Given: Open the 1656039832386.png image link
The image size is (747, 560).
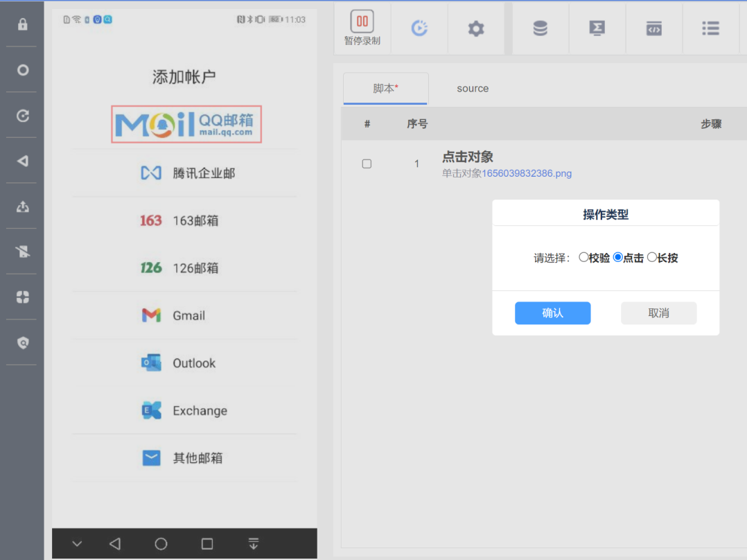Looking at the screenshot, I should point(527,174).
